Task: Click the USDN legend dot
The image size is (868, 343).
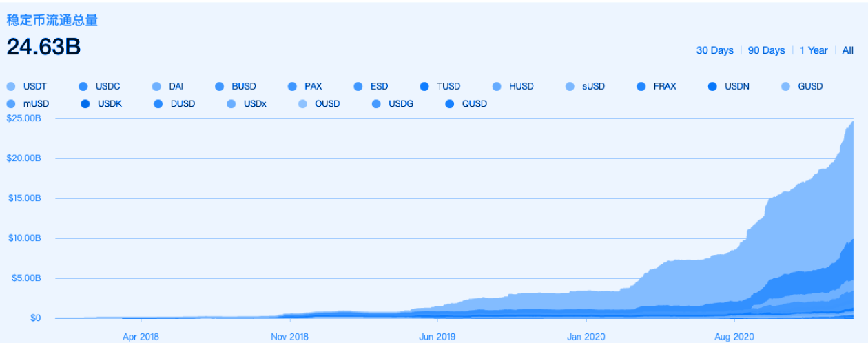Action: click(712, 87)
